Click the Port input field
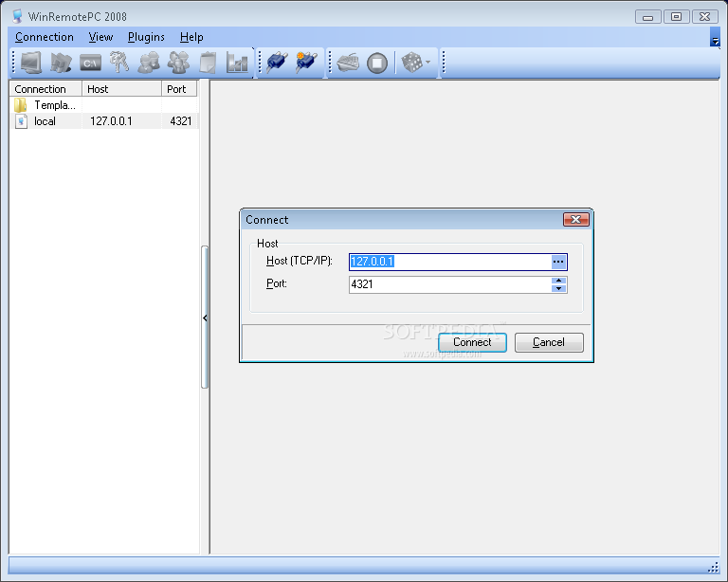Image resolution: width=728 pixels, height=582 pixels. 449,284
